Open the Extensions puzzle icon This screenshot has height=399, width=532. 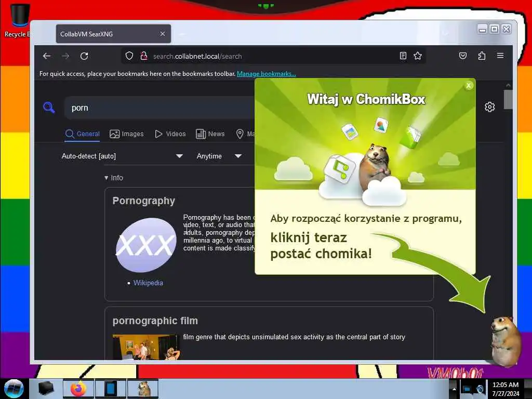coord(482,56)
